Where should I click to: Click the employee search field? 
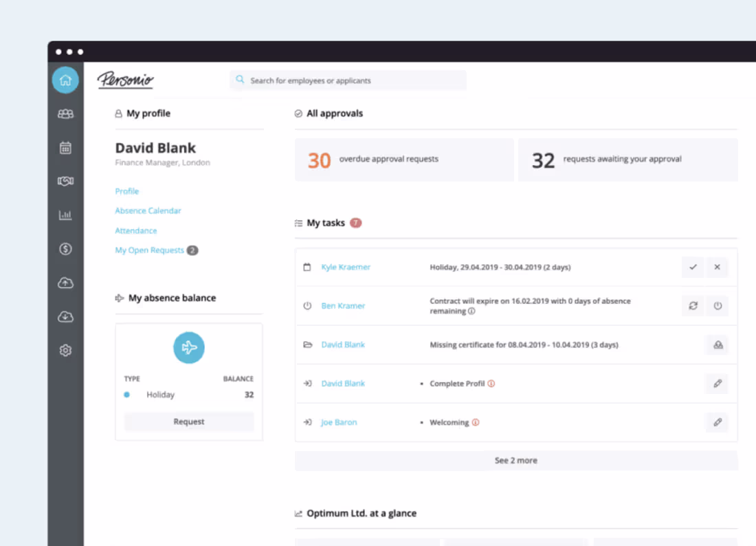(348, 80)
